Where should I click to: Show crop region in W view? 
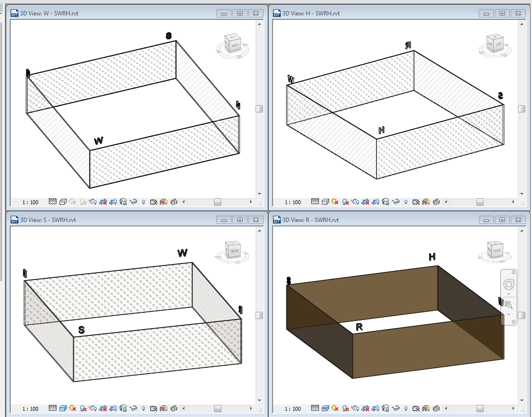(x=113, y=202)
